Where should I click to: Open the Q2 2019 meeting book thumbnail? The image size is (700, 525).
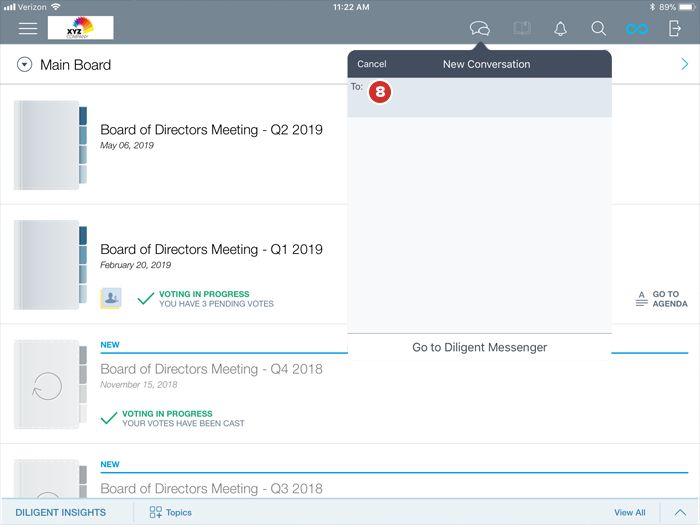pos(51,146)
